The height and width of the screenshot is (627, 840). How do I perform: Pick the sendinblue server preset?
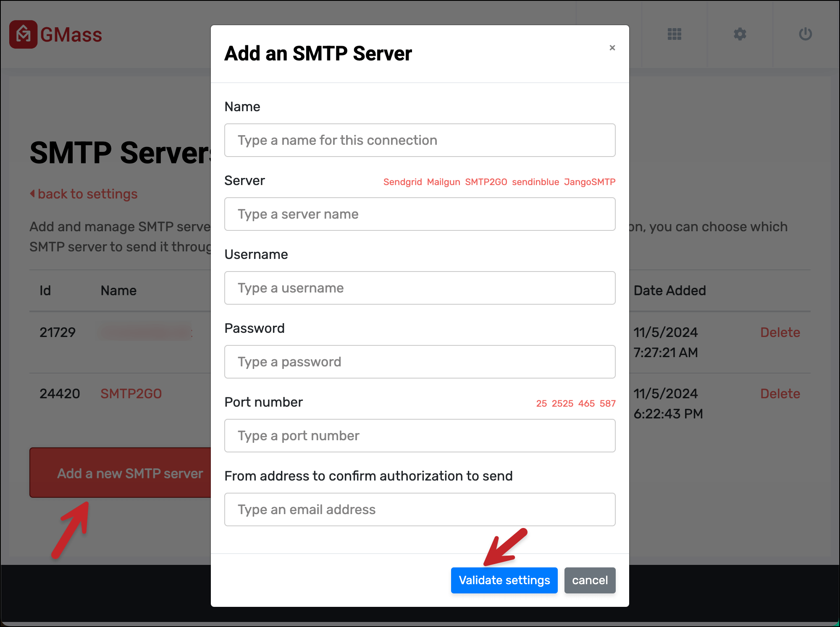point(535,182)
